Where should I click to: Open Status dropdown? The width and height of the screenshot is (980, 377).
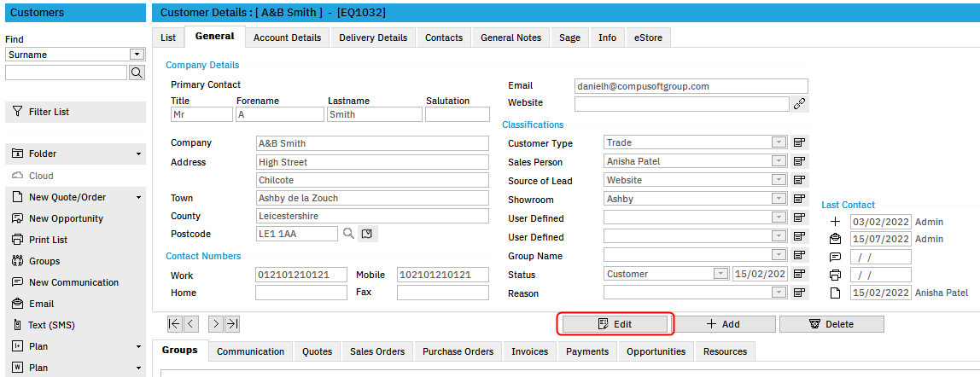pos(721,274)
